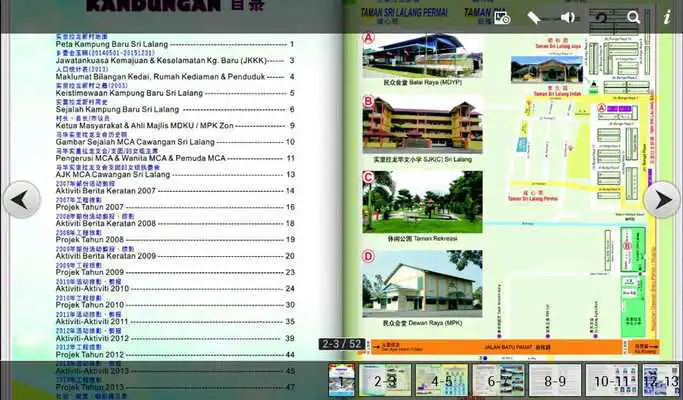Click 'Projek Tahun 2008' entry

(x=90, y=240)
